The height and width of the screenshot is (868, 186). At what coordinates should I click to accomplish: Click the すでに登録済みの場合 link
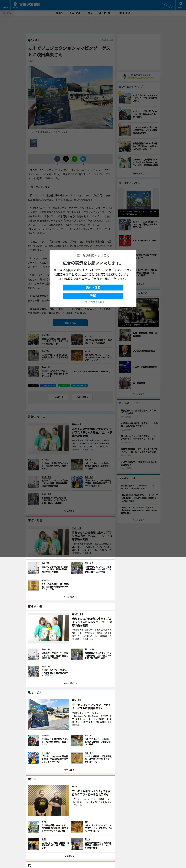[x=93, y=302]
